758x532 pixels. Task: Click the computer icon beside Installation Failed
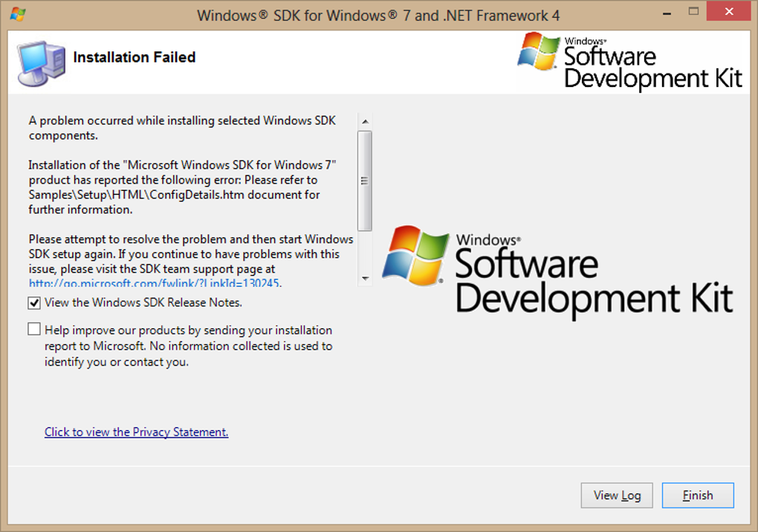click(41, 63)
